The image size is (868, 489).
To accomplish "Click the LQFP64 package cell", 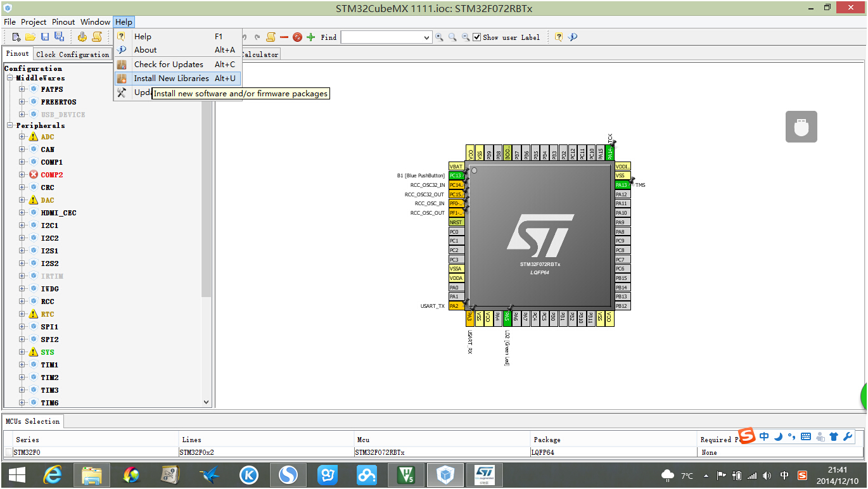I will click(614, 452).
